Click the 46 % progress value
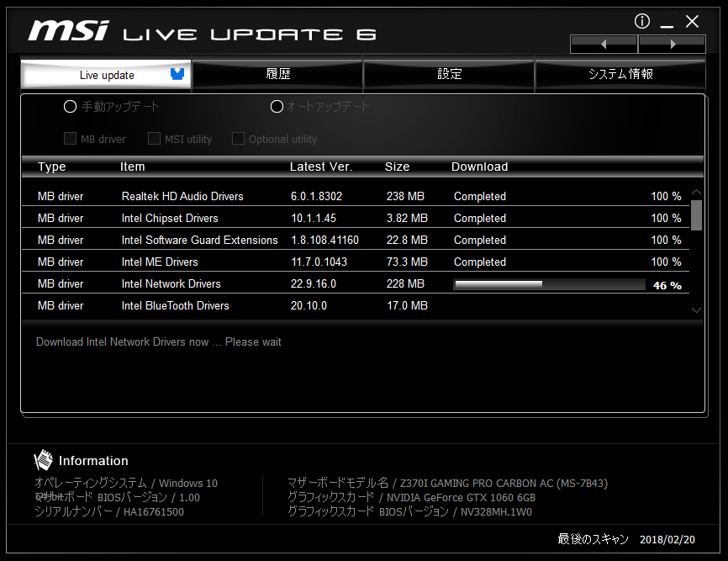This screenshot has width=728, height=561. click(x=667, y=285)
